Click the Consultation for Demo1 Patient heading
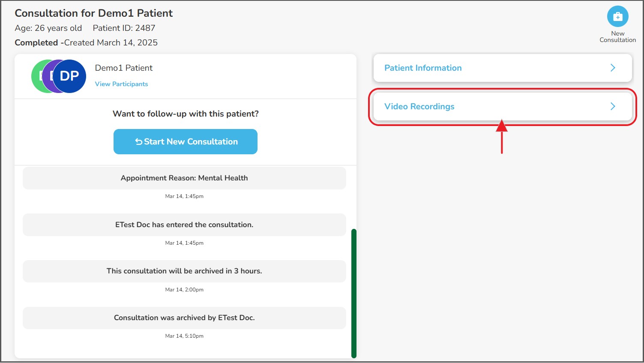 pos(94,13)
